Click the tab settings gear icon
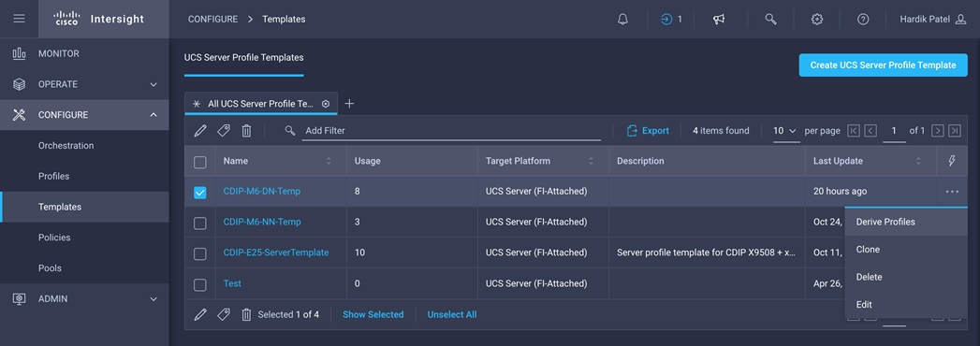Viewport: 980px width, 346px height. click(326, 104)
